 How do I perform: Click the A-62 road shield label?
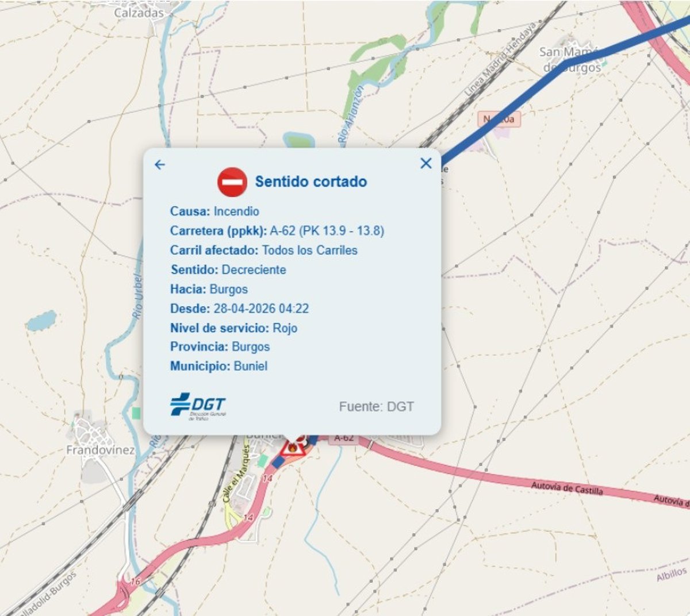coord(344,438)
